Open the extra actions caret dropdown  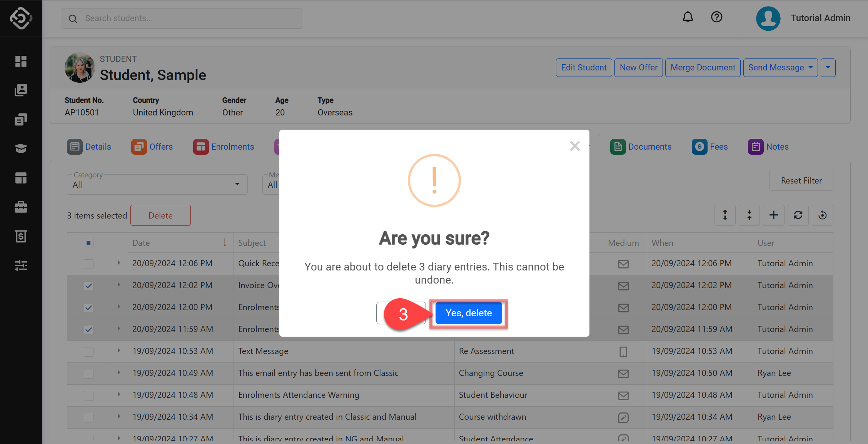click(x=828, y=68)
